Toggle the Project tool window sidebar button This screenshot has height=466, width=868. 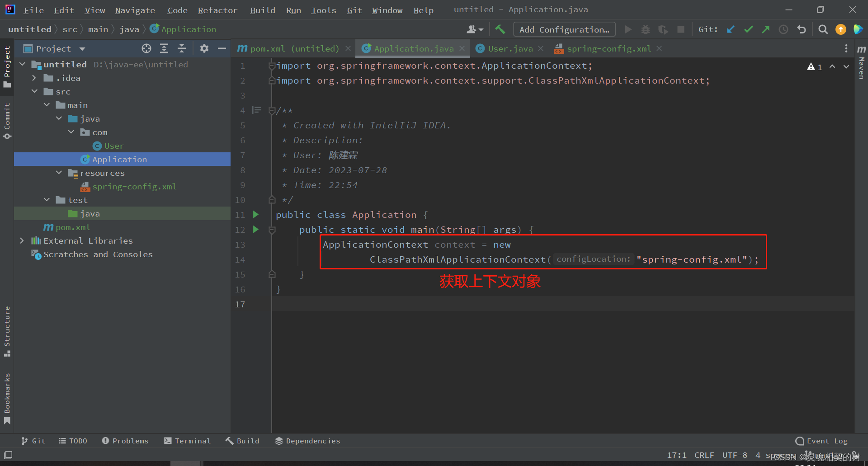[7, 67]
